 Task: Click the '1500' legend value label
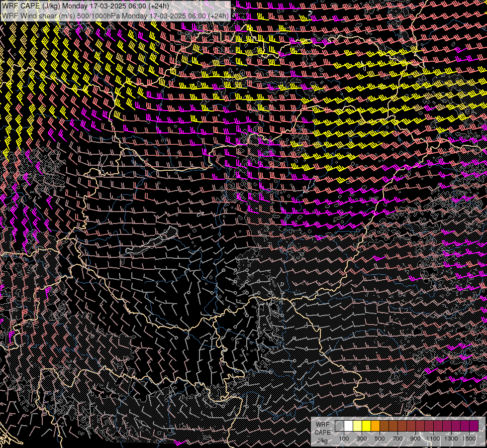point(469,439)
